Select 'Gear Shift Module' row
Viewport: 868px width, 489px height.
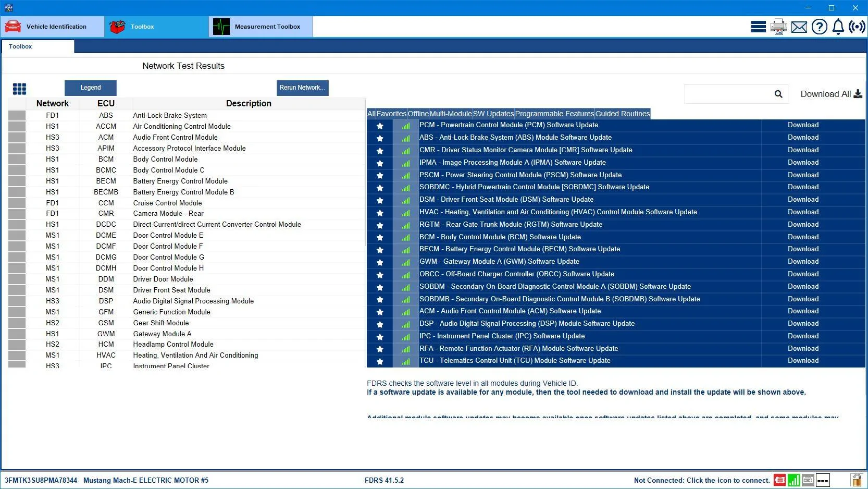[187, 323]
